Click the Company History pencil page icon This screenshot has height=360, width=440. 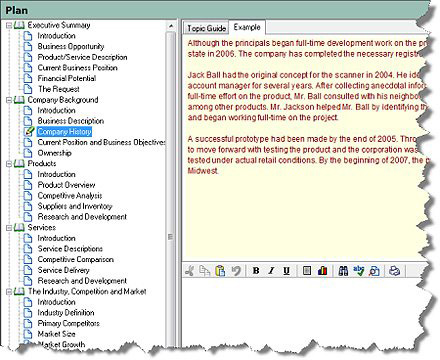(x=29, y=131)
